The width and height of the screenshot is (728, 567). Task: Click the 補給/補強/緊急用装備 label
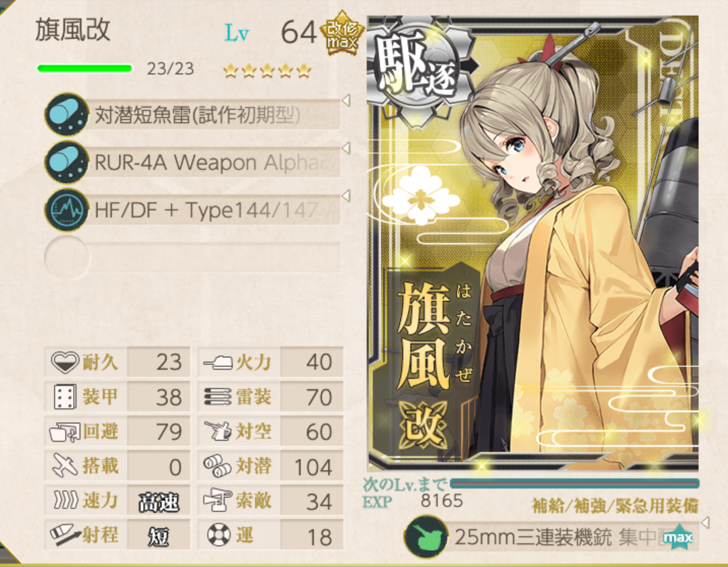pos(615,505)
